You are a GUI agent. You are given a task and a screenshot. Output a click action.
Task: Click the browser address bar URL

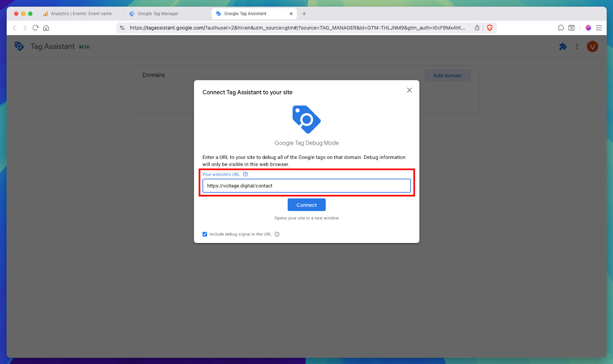pos(297,28)
